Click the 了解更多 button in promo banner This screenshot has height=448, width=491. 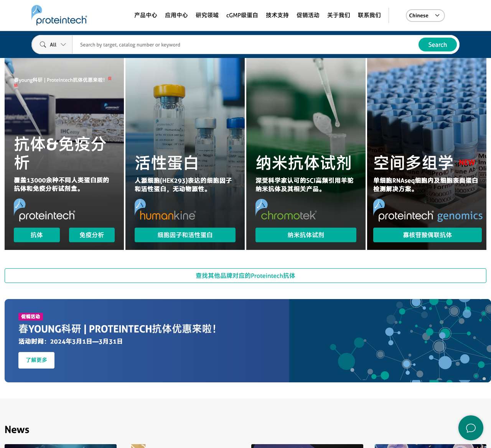(x=36, y=360)
